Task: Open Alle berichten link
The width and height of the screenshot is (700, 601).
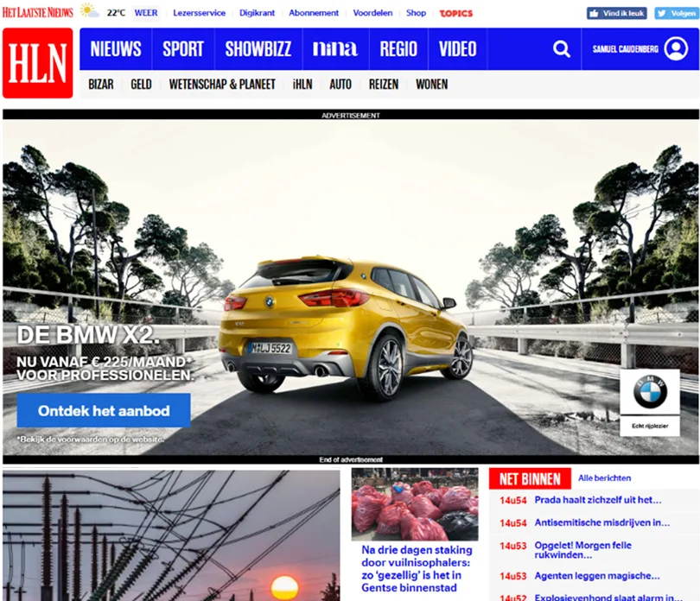Action: [604, 478]
